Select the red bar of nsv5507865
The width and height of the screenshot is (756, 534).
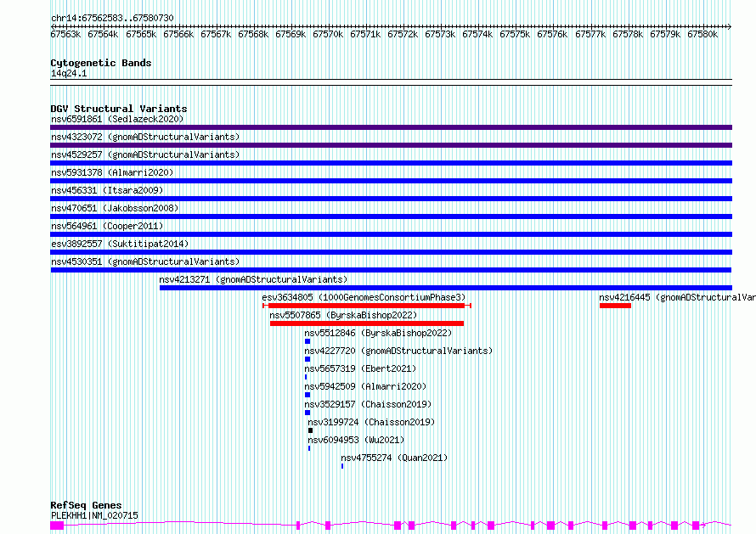pyautogui.click(x=367, y=323)
